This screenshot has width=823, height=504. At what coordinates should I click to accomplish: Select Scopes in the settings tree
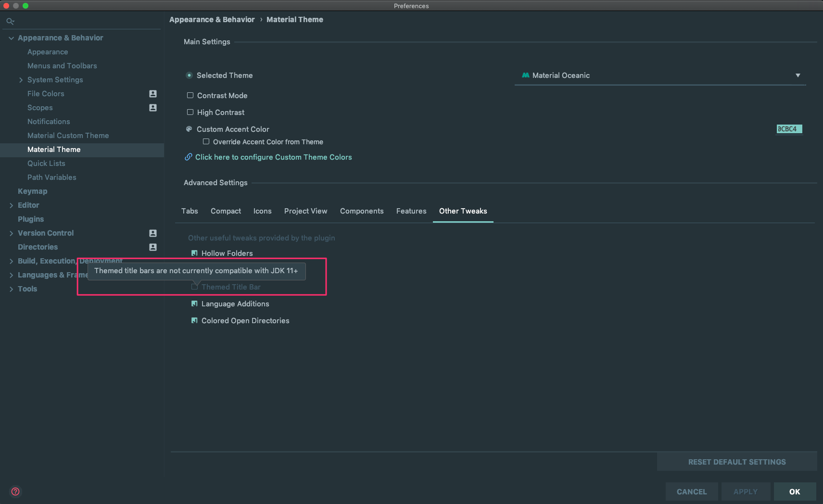click(x=40, y=108)
